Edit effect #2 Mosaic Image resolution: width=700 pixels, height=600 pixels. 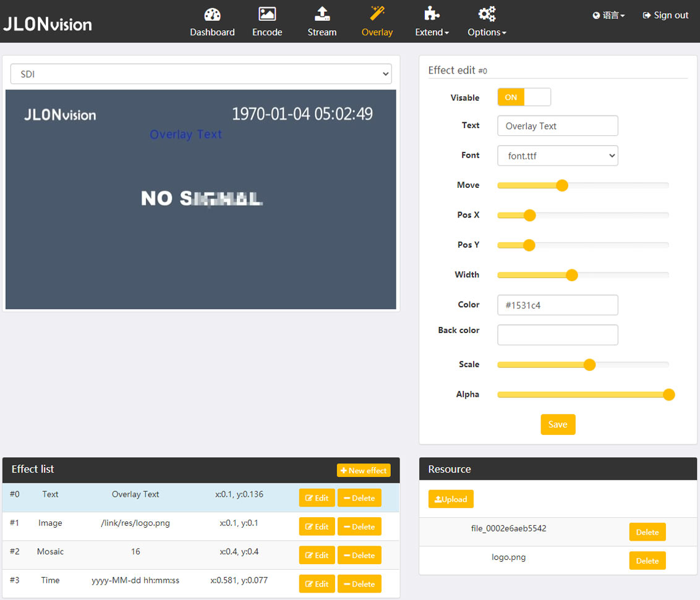pos(317,556)
